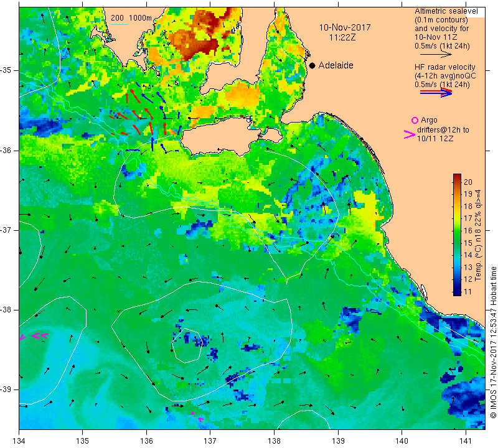Click the longitude axis label 140
Image resolution: width=498 pixels, height=448 pixels.
pyautogui.click(x=402, y=441)
